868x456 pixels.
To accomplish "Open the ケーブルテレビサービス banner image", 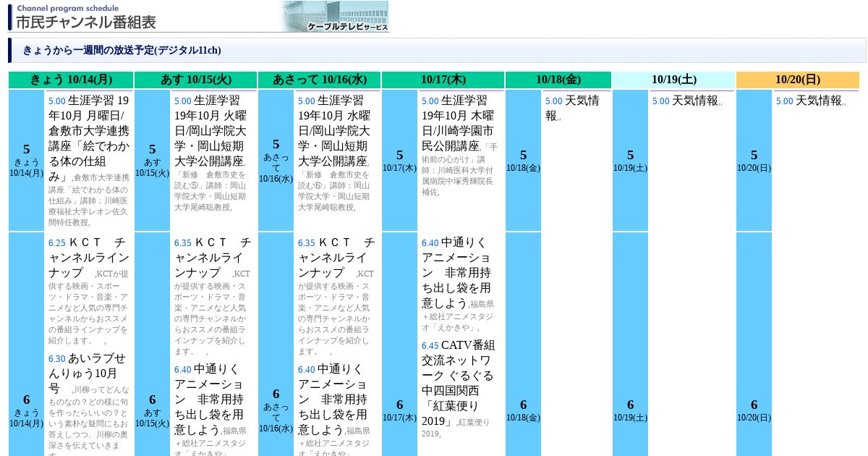I will [x=335, y=17].
